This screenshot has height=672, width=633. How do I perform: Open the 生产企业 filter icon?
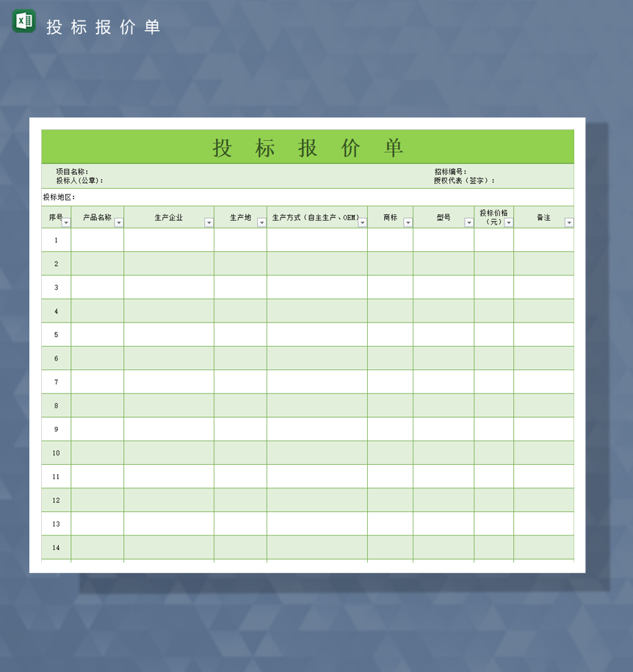coord(209,223)
